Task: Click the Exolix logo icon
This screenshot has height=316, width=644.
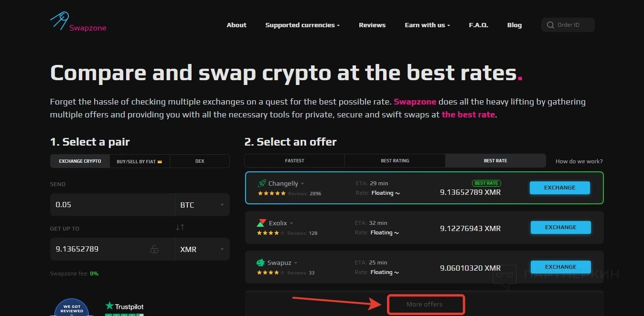Action: point(261,223)
